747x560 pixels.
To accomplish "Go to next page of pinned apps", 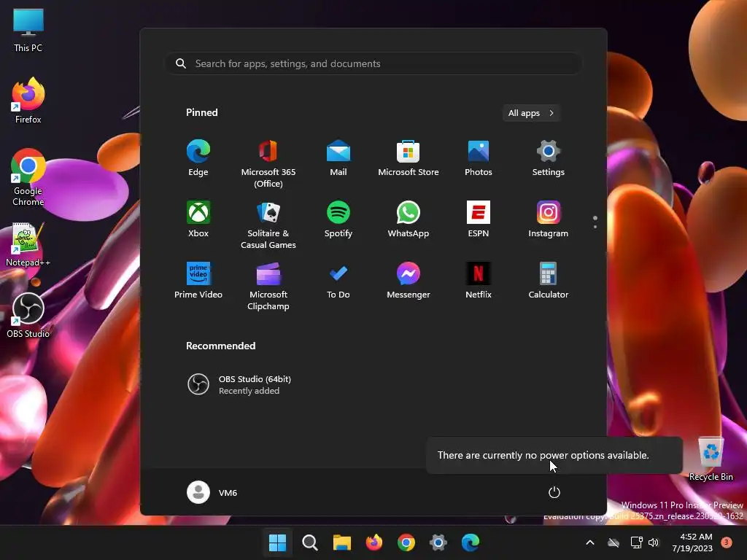I will (595, 227).
